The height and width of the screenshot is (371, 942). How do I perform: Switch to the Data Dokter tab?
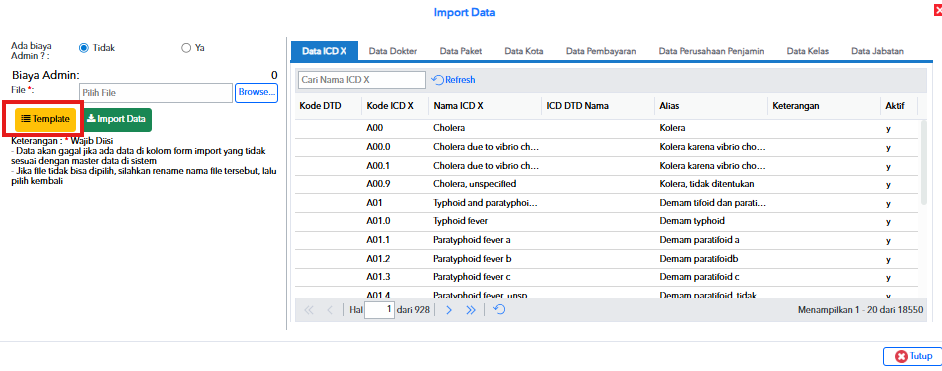tap(393, 51)
